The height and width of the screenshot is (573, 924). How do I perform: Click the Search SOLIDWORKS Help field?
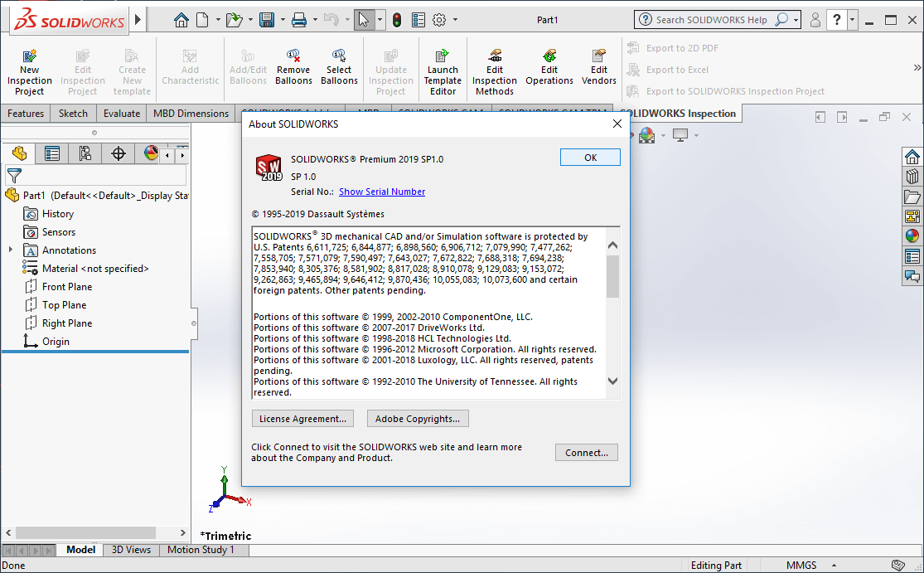coord(714,20)
